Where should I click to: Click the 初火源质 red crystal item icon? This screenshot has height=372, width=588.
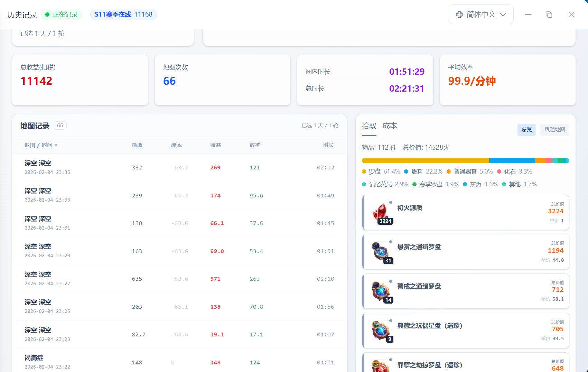pyautogui.click(x=381, y=212)
